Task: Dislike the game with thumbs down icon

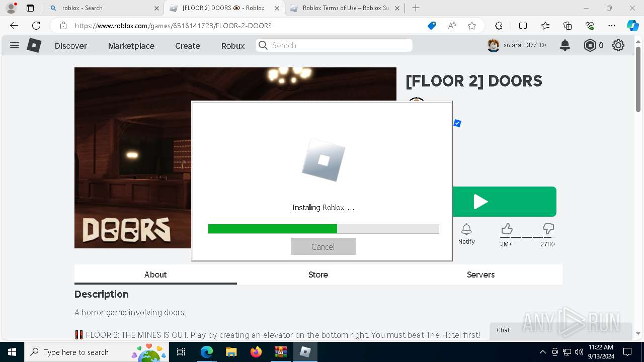Action: pyautogui.click(x=548, y=230)
